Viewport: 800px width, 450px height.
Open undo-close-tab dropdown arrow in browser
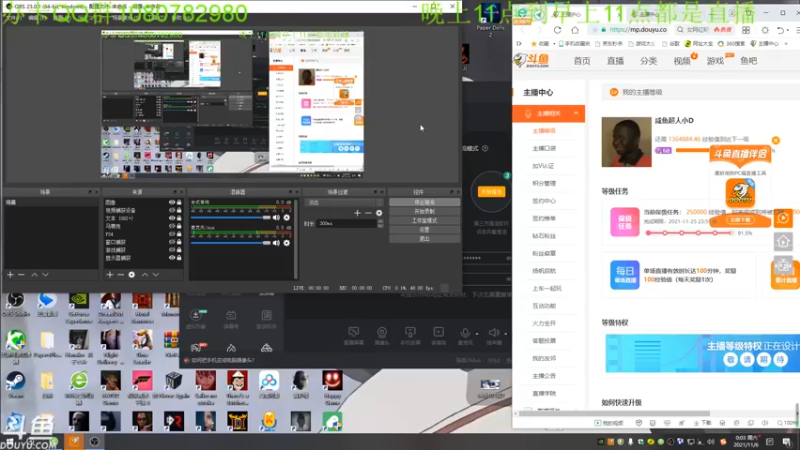(789, 31)
